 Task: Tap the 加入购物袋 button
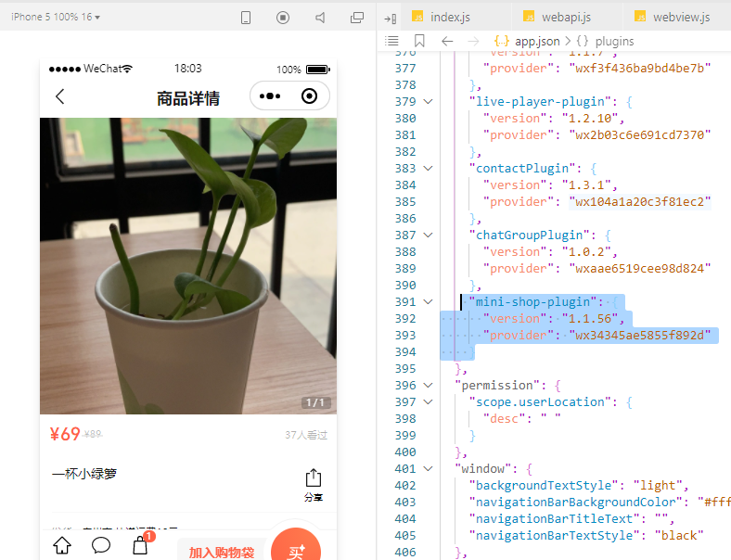click(222, 552)
